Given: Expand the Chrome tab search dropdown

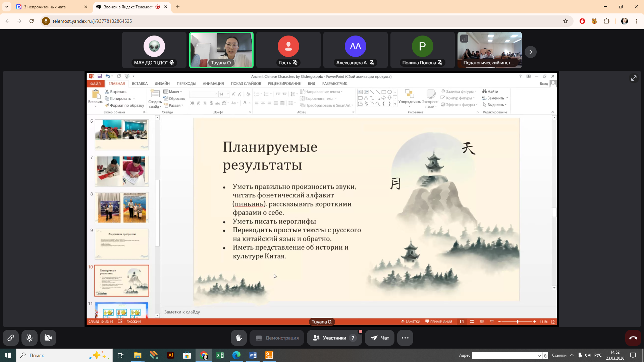Looking at the screenshot, I should [7, 7].
